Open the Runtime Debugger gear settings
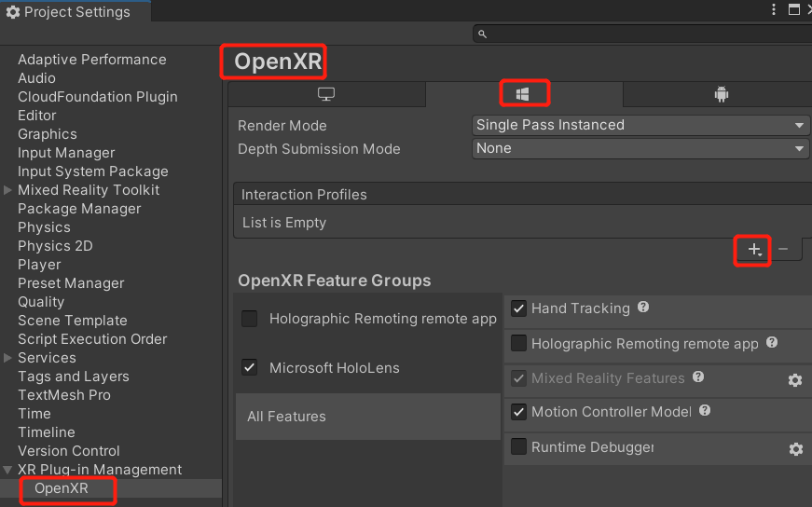 click(794, 449)
